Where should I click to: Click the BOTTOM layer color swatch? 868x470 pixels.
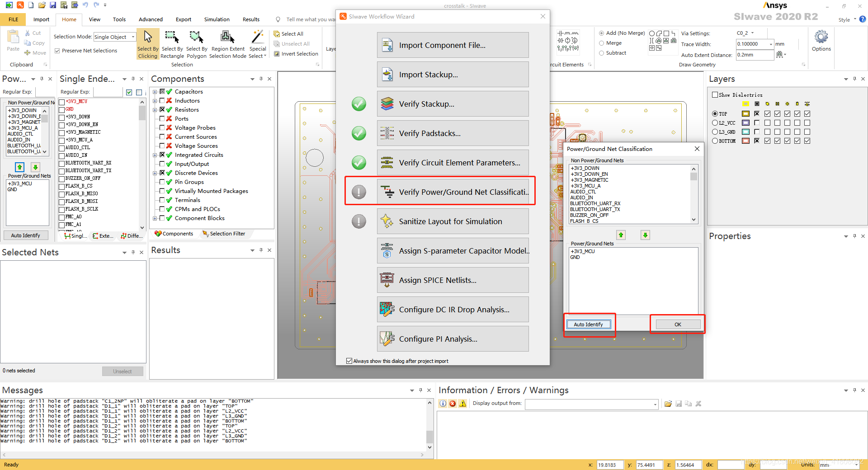click(x=745, y=141)
